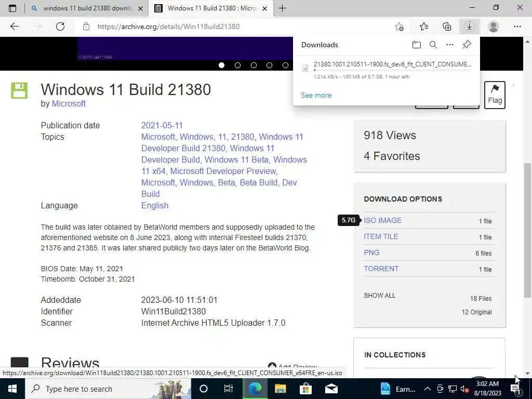532x399 pixels.
Task: Select the fifth carousel dot
Action: [285, 65]
